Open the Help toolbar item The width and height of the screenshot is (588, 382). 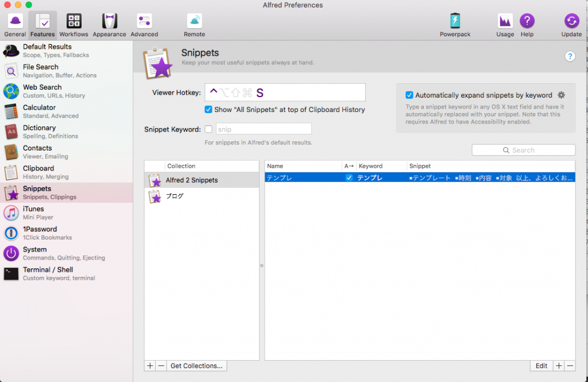527,25
